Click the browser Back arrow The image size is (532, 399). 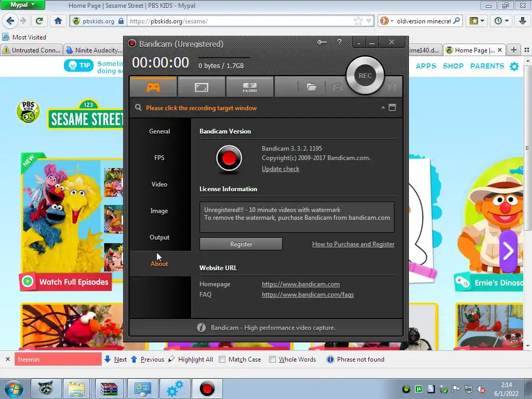click(x=10, y=21)
